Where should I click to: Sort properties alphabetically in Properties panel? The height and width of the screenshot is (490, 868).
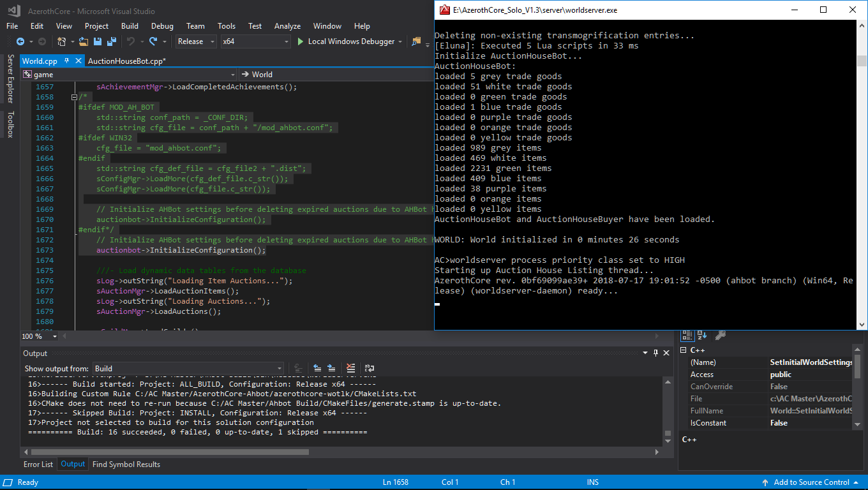tap(702, 335)
